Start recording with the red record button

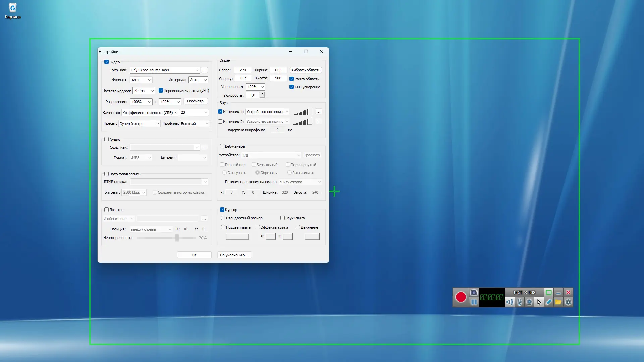(461, 297)
